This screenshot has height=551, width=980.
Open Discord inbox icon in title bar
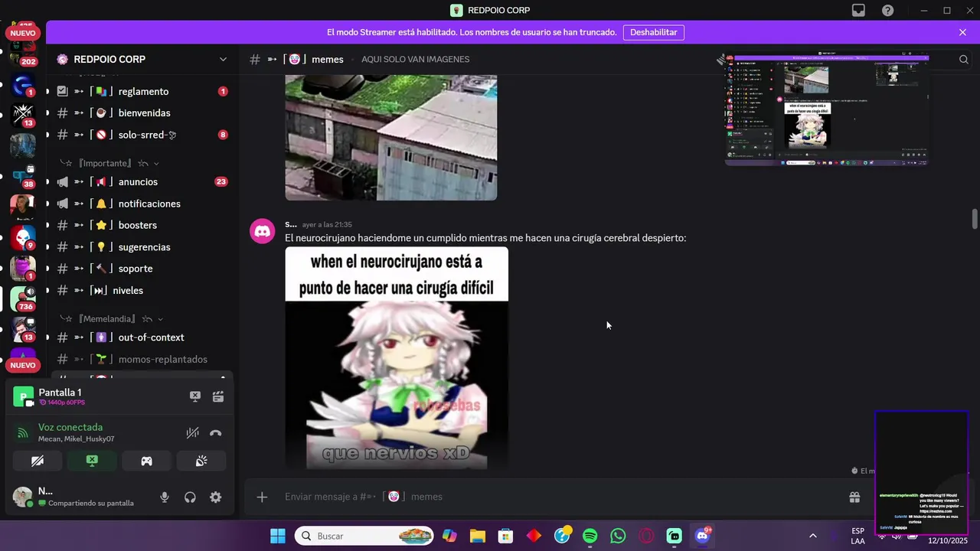[858, 10]
